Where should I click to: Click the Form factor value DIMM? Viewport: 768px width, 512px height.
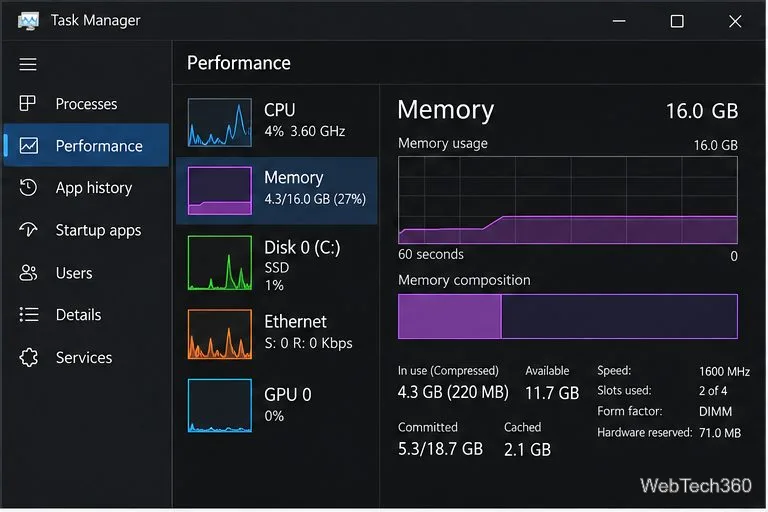716,411
